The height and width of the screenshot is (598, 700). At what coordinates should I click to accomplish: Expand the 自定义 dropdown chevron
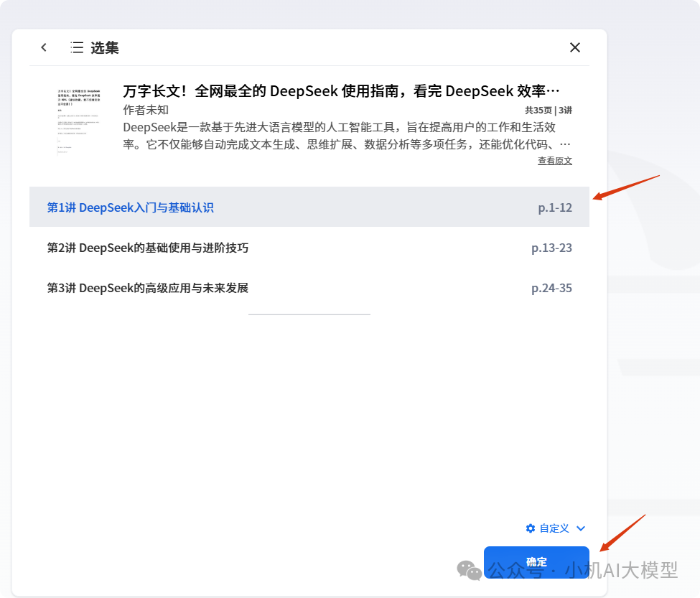point(581,528)
